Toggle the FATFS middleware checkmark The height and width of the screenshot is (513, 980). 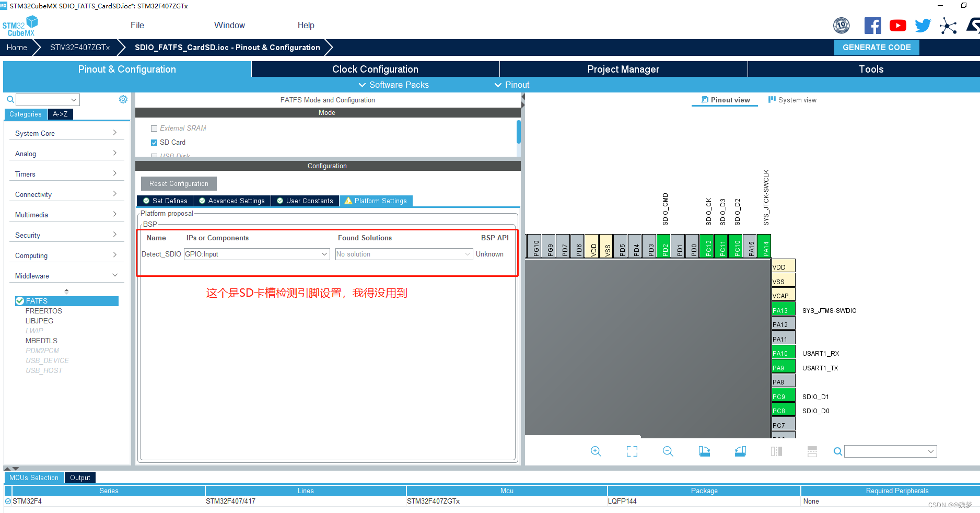click(x=20, y=301)
